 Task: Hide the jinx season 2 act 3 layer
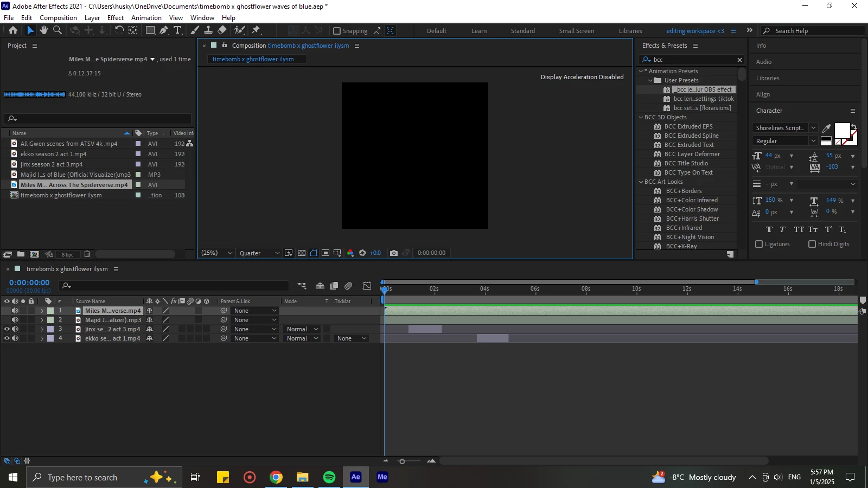[7, 329]
